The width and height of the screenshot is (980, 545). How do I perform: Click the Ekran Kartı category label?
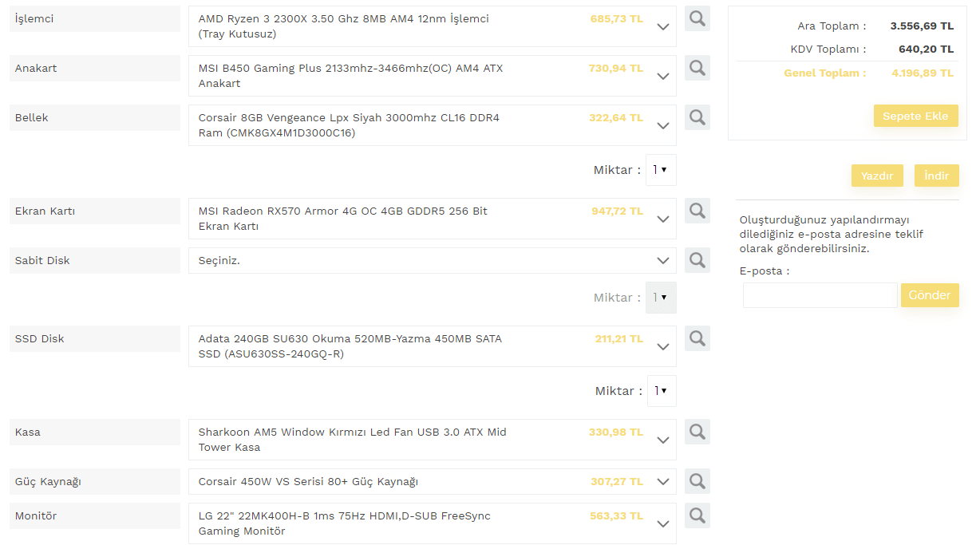(95, 211)
